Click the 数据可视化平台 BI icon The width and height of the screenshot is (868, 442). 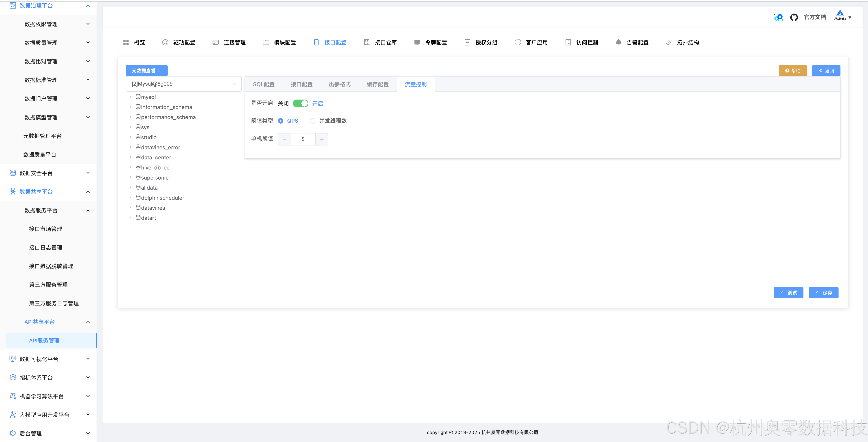pos(13,359)
